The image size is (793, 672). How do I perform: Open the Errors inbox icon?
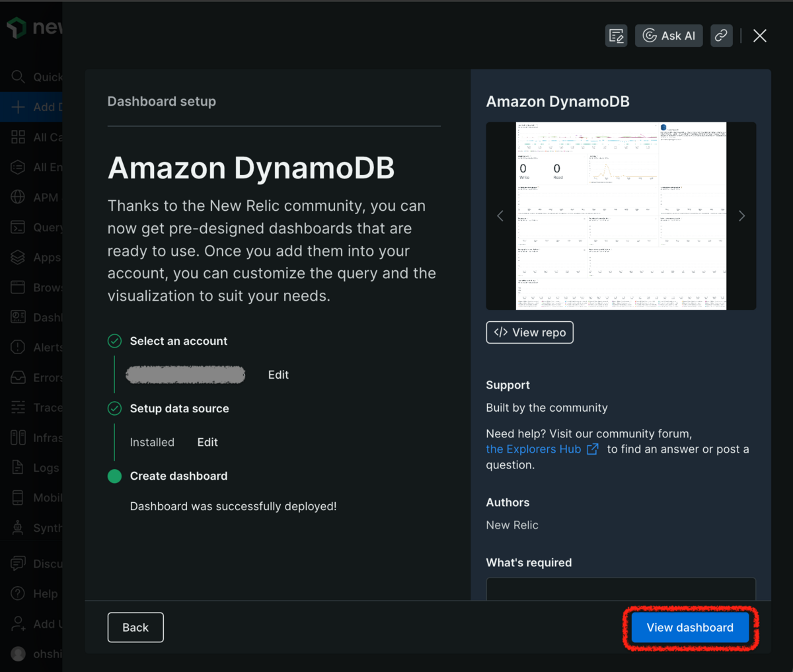18,377
